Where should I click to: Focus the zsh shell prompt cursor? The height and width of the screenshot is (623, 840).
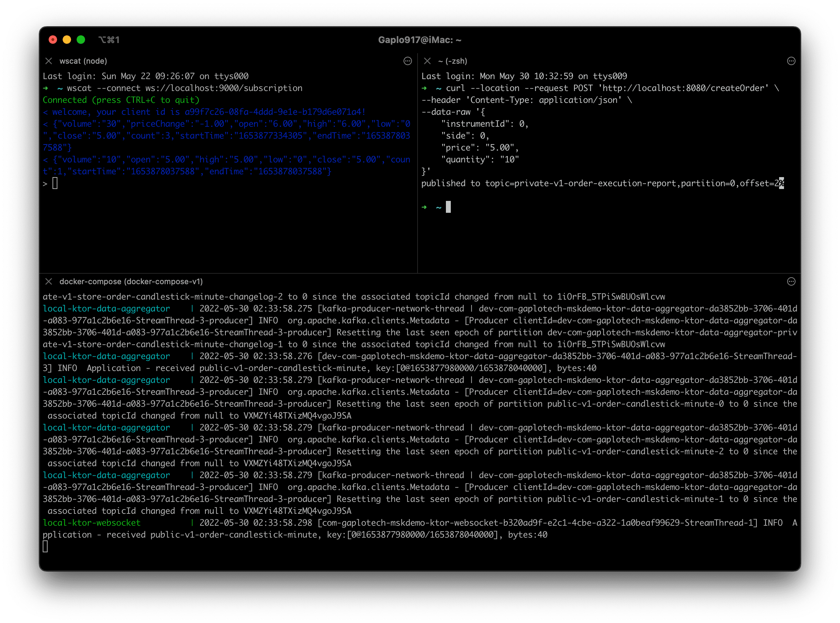coord(448,207)
